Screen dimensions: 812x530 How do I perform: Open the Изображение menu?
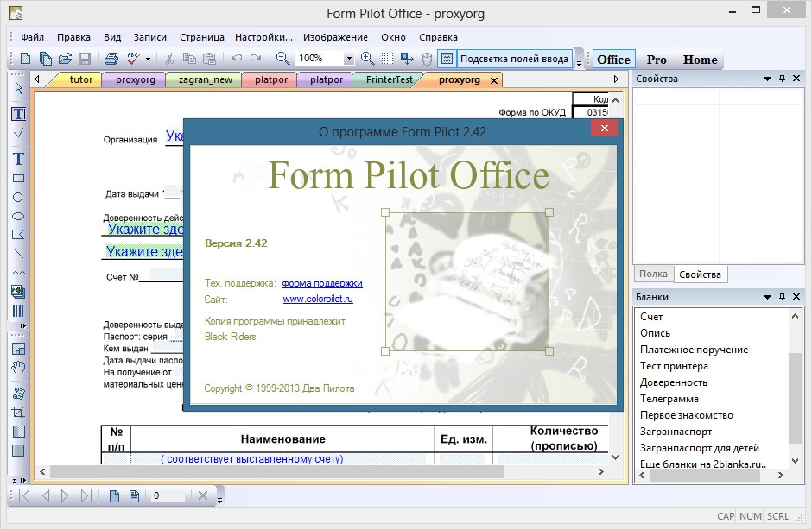click(335, 37)
